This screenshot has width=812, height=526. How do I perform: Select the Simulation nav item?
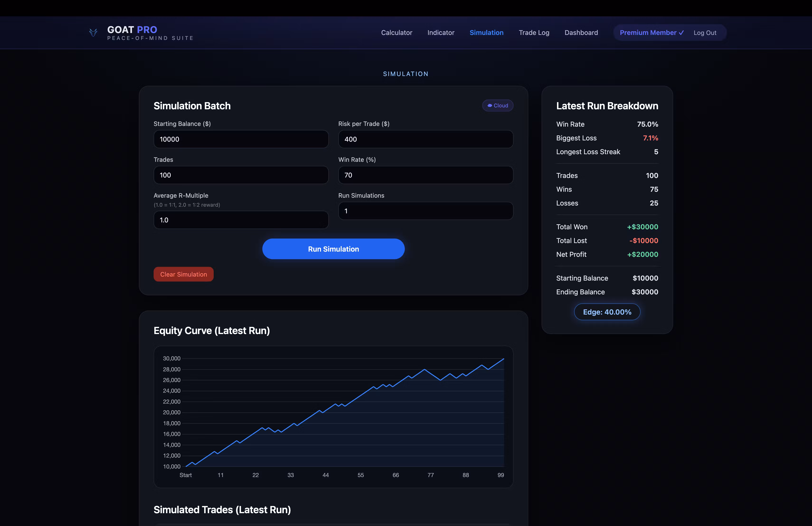[x=486, y=33]
